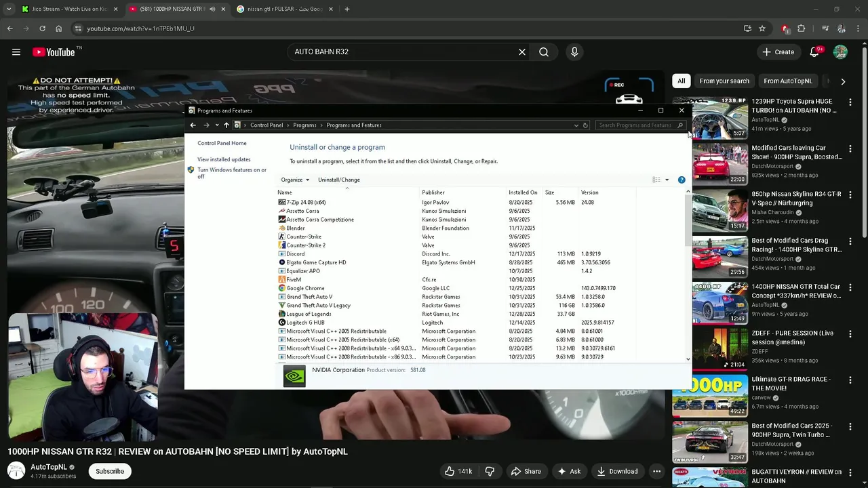
Task: Select From your search chip
Action: point(724,81)
